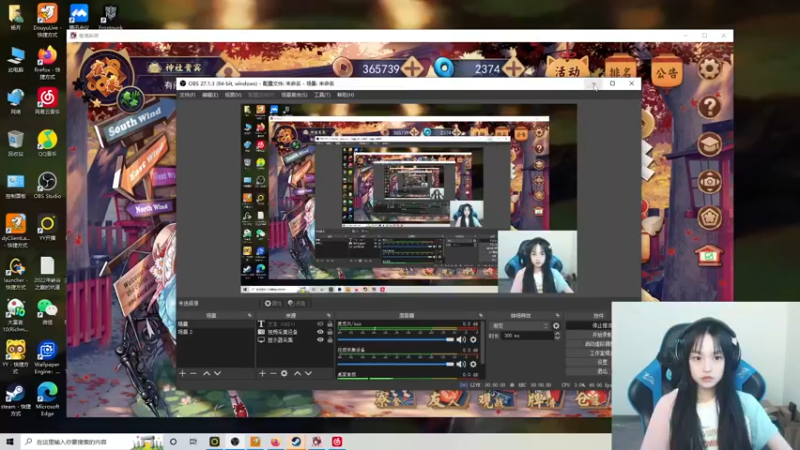Increase transition duration with stepper arrow
The image size is (800, 450).
pyautogui.click(x=557, y=334)
